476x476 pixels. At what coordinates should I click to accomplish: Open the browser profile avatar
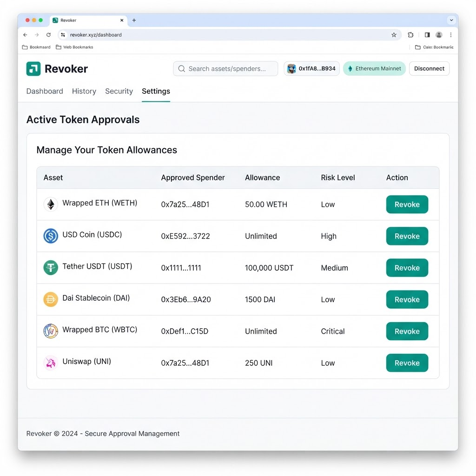click(x=439, y=35)
